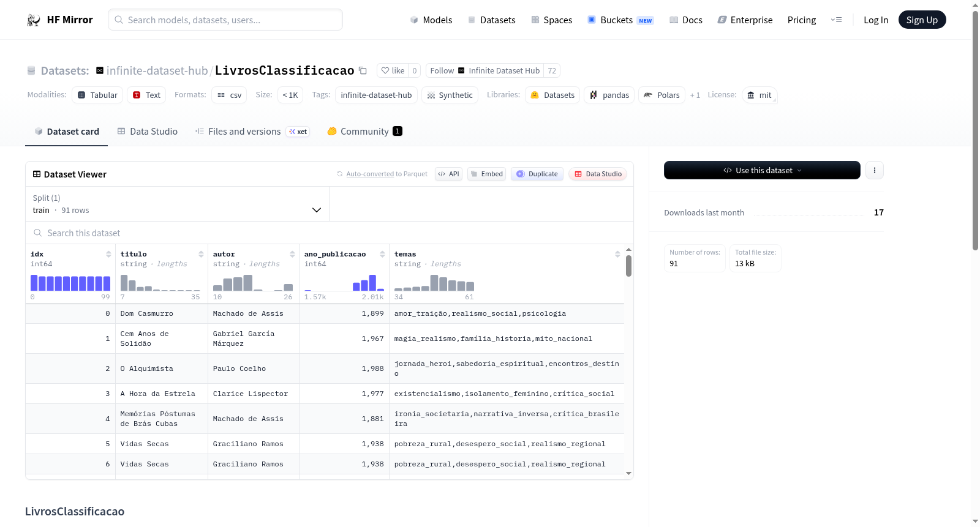
Task: Focus the search models, datasets, users field
Action: tap(225, 20)
